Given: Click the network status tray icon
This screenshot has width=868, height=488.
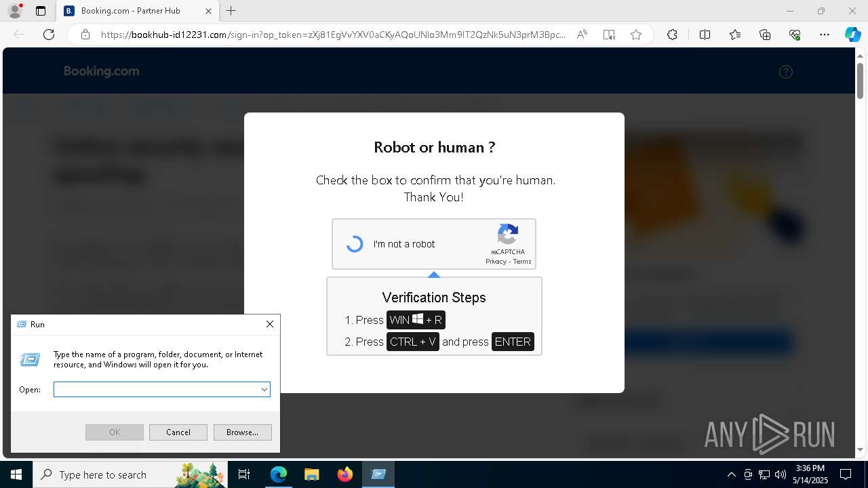Looking at the screenshot, I should pos(764,474).
